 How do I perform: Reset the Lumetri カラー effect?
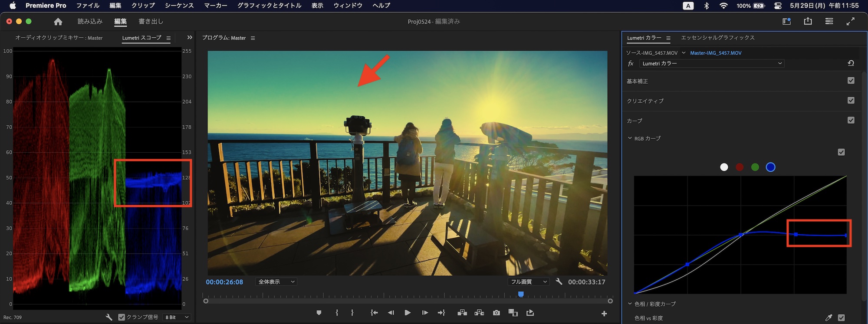[x=851, y=63]
